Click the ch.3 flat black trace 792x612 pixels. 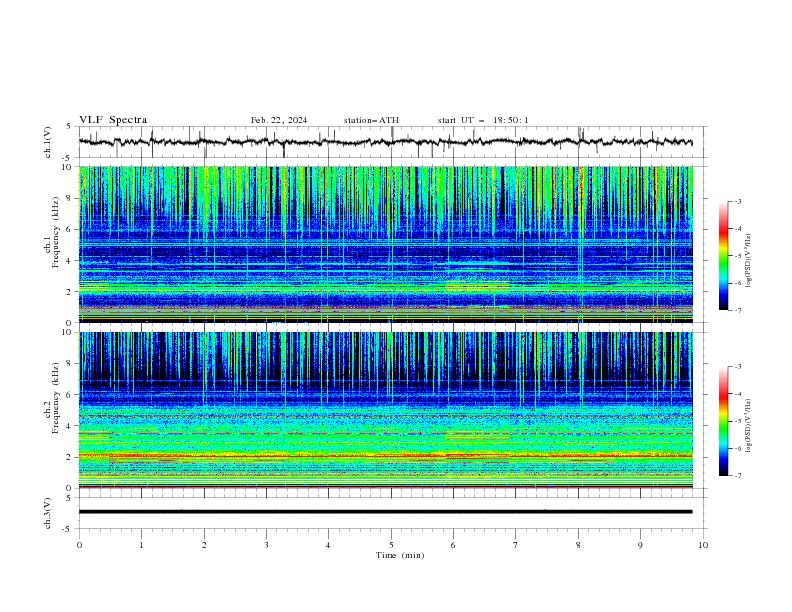click(x=385, y=512)
